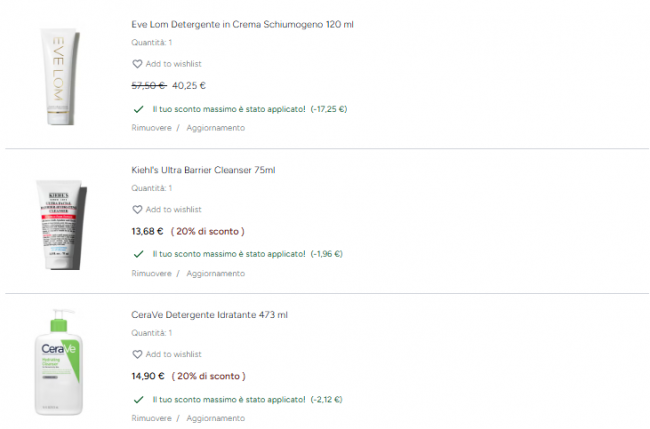Open Eve Lom product thumbnail image
650x429 pixels.
click(59, 76)
